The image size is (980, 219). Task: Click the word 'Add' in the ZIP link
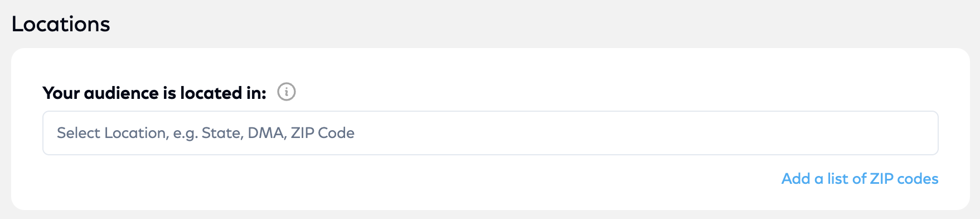795,179
